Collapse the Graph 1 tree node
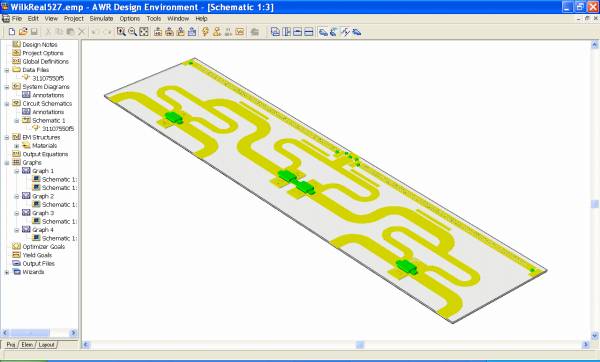This screenshot has height=362, width=600. 16,171
